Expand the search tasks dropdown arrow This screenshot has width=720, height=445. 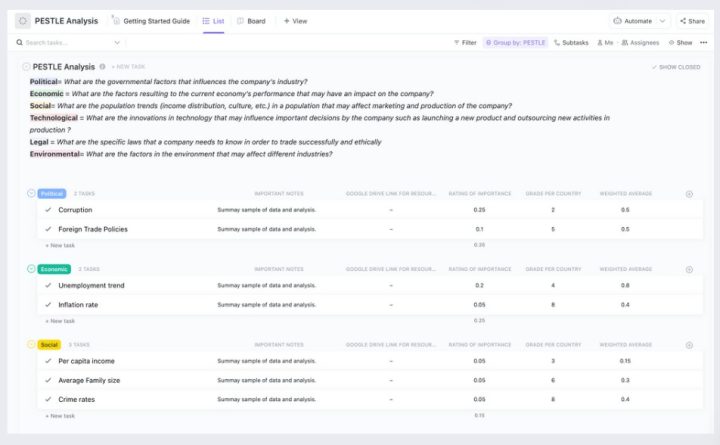tap(117, 43)
